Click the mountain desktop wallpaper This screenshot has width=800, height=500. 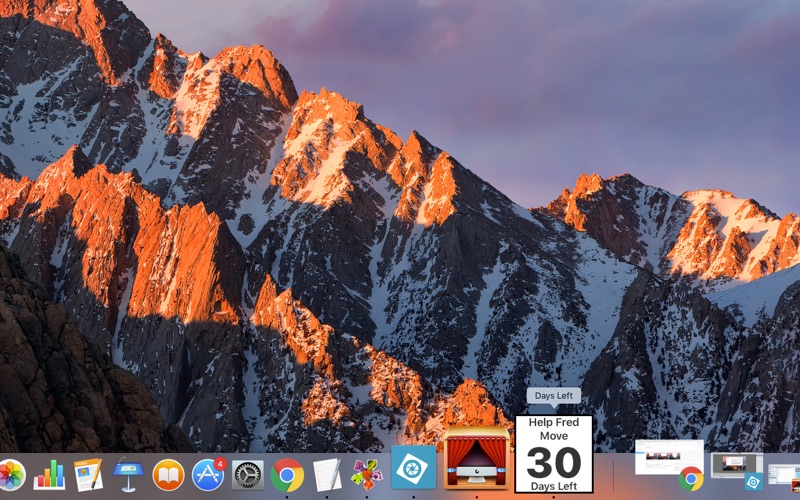(400, 200)
